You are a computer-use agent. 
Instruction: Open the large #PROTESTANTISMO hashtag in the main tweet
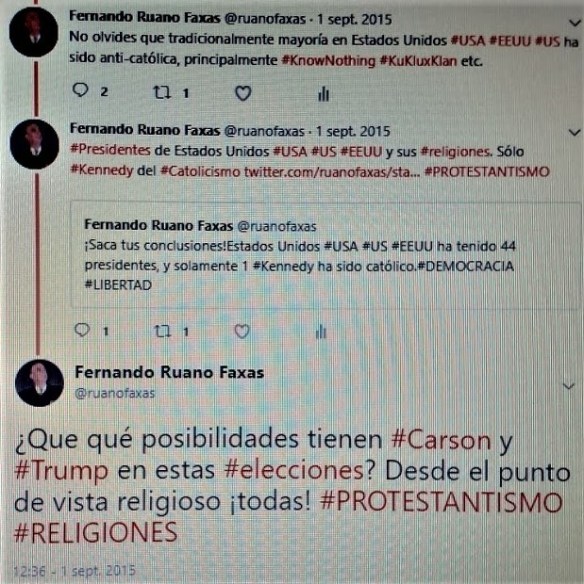pos(441,502)
